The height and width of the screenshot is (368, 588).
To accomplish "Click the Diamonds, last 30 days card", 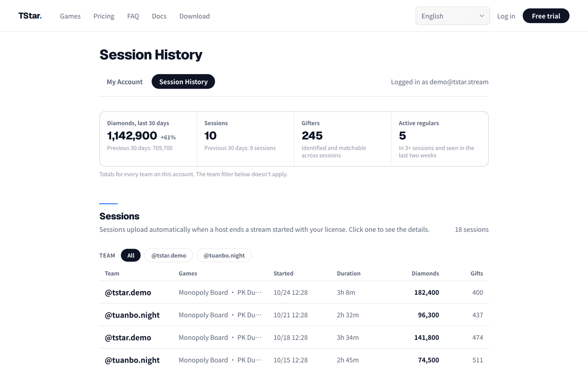I will tap(148, 139).
